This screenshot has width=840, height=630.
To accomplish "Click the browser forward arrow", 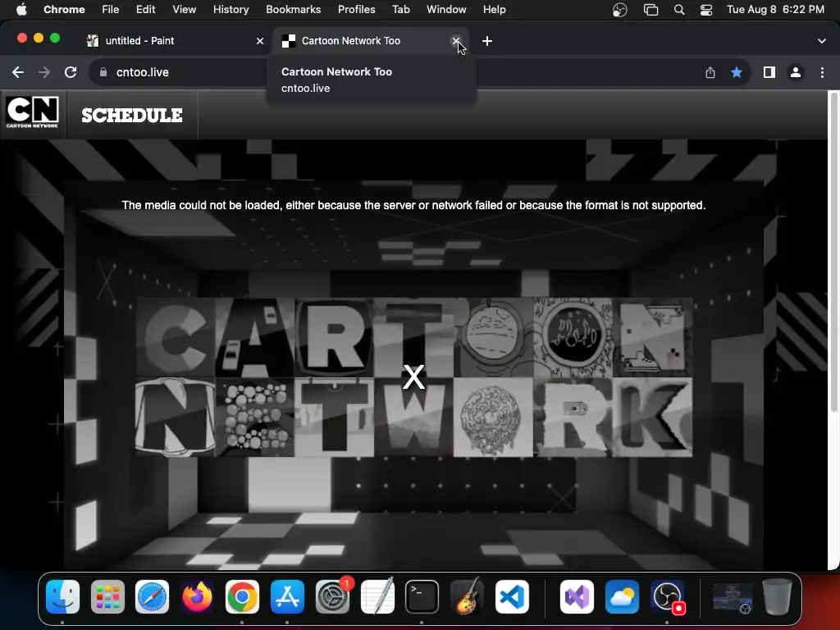I will pyautogui.click(x=44, y=72).
